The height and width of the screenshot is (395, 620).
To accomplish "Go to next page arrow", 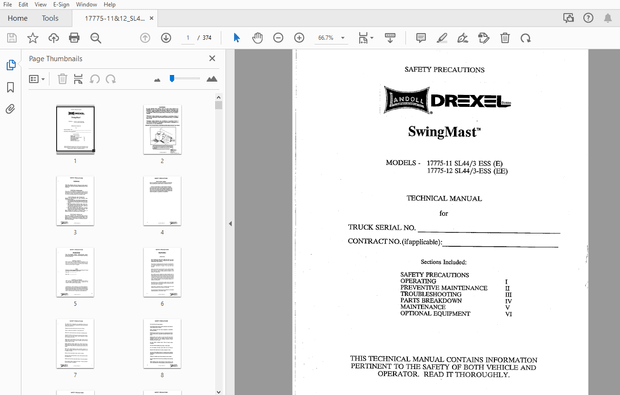I will point(166,38).
